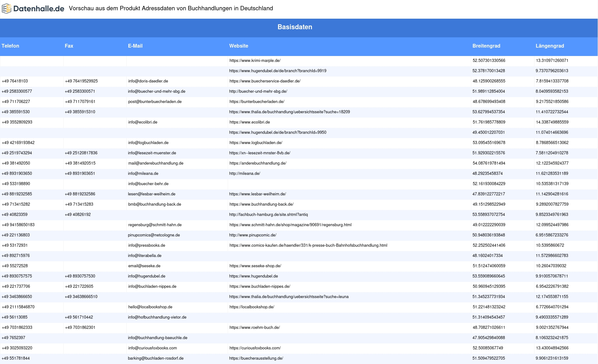Select website http://www.pinupcomic.de/
This screenshot has height=364, width=598.
253,235
